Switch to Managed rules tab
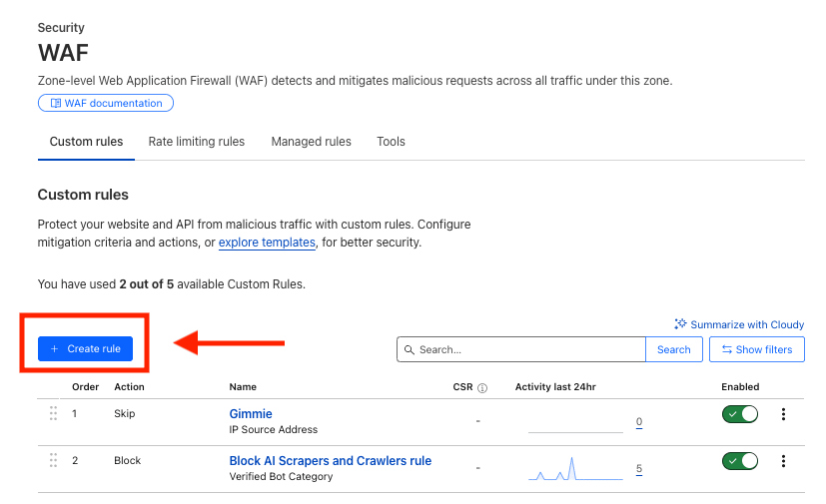This screenshot has height=504, width=826. (x=311, y=142)
